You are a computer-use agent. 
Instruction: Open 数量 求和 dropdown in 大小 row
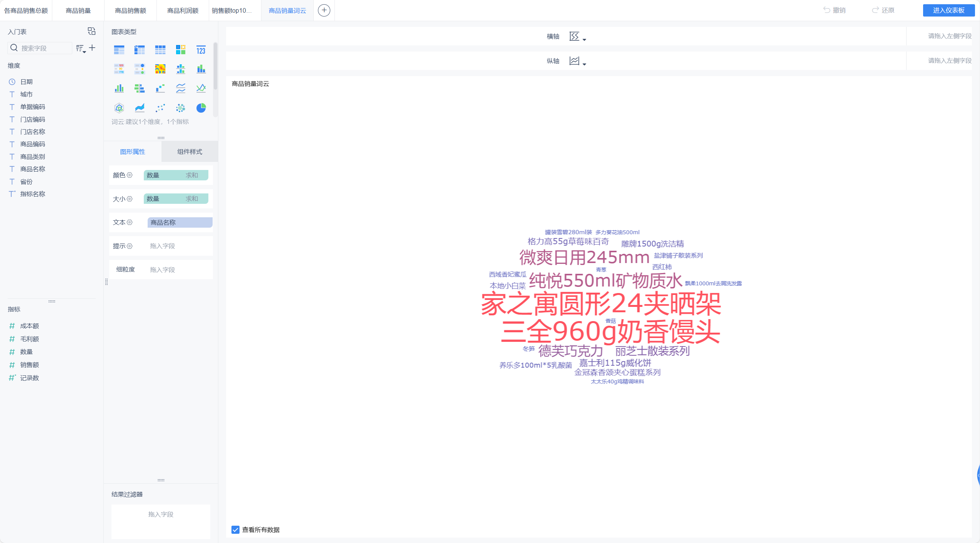pos(176,199)
